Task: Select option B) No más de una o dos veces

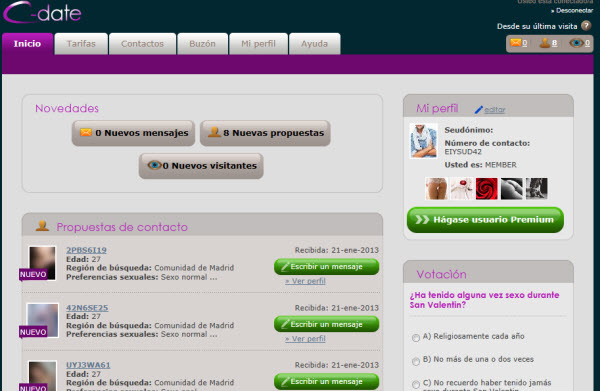Action: tap(416, 361)
